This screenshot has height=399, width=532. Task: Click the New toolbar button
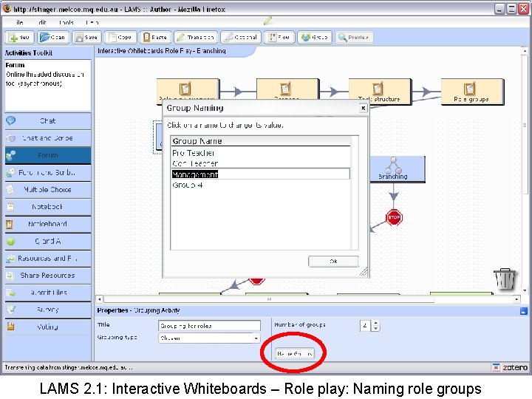(19, 38)
